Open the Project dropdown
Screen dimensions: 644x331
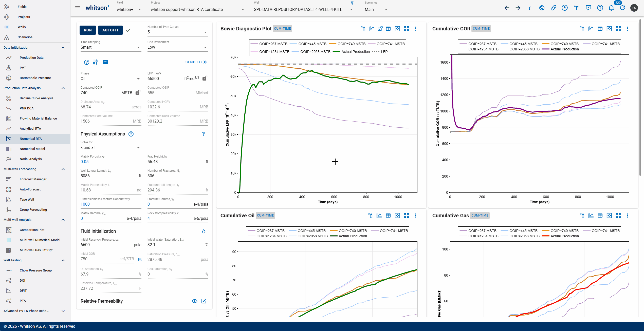point(197,9)
